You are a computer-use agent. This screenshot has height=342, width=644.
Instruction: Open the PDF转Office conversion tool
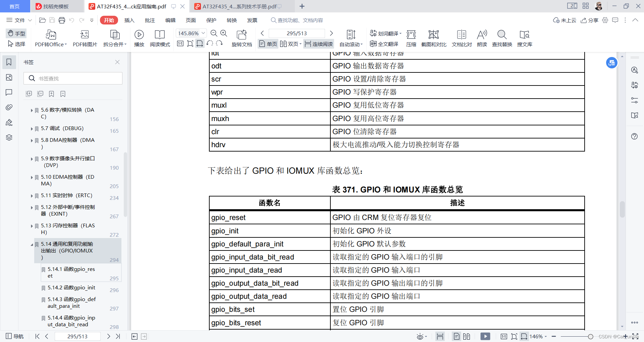(50, 38)
